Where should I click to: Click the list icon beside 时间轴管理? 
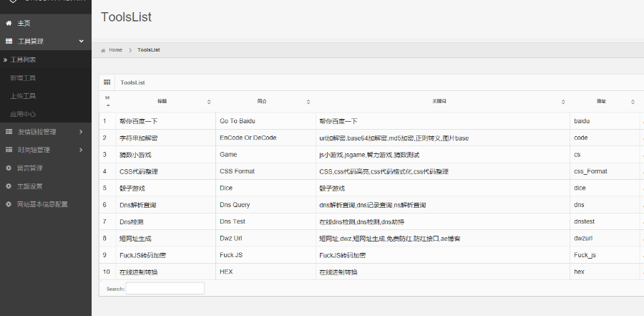[x=9, y=150]
